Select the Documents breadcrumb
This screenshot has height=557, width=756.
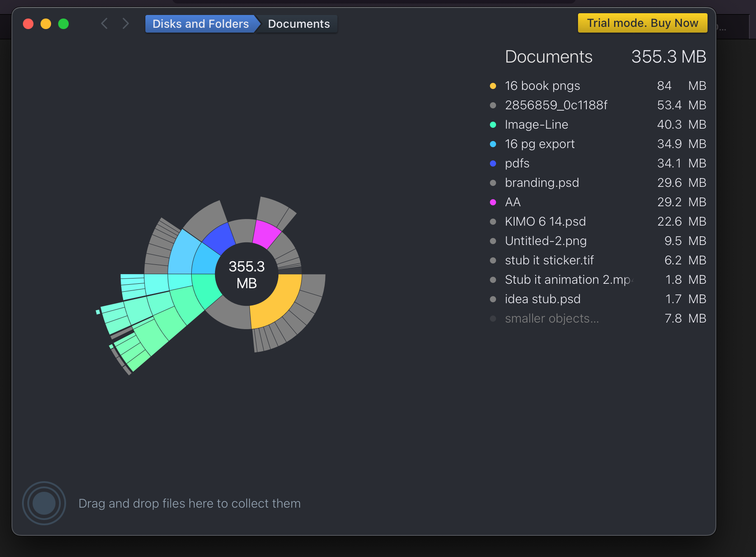point(299,24)
